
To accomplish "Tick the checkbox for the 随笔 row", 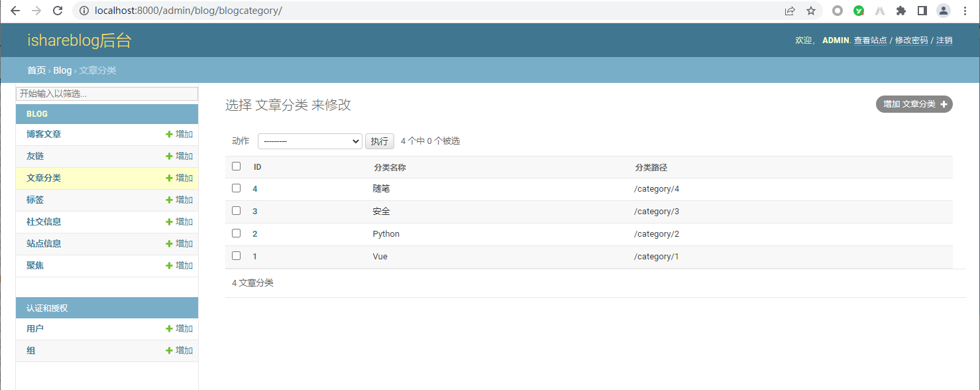I will point(237,188).
